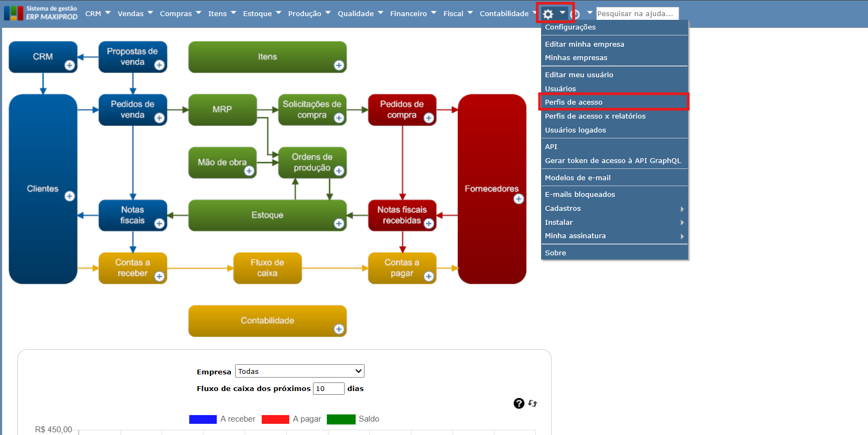The image size is (868, 435).
Task: Click the plus icon on Pedidos de venda
Action: point(159,118)
